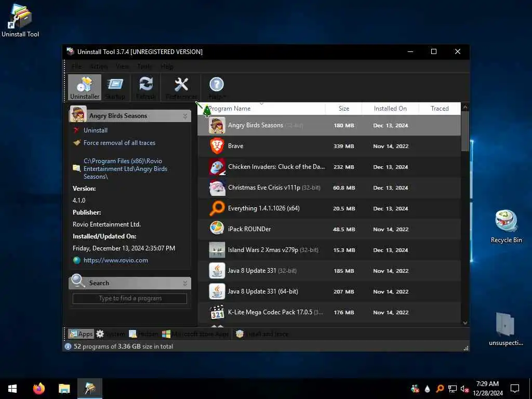The height and width of the screenshot is (399, 532).
Task: Click the Traced column header
Action: [440, 109]
